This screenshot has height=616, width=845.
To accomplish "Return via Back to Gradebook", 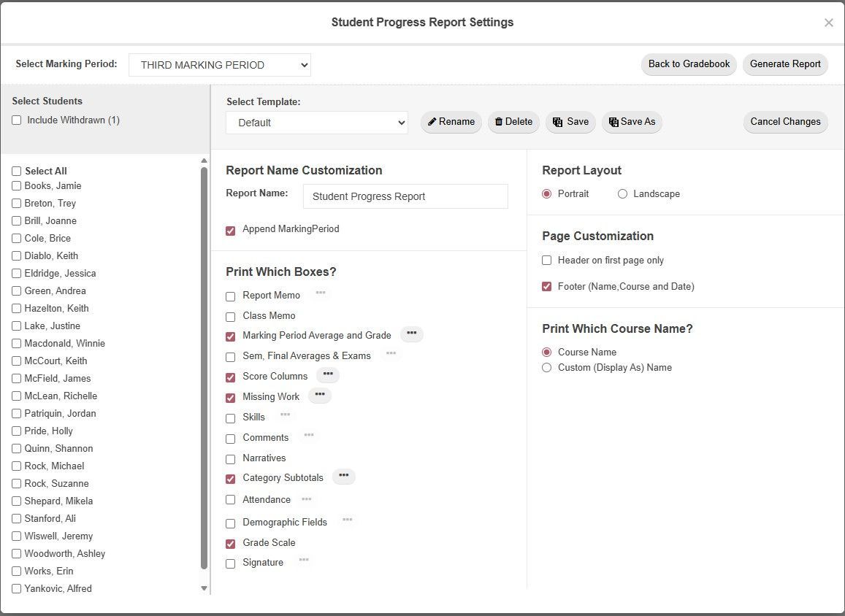I will pos(688,64).
